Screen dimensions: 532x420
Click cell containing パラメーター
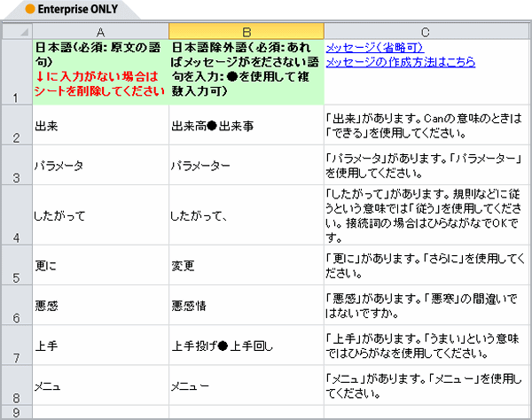246,165
